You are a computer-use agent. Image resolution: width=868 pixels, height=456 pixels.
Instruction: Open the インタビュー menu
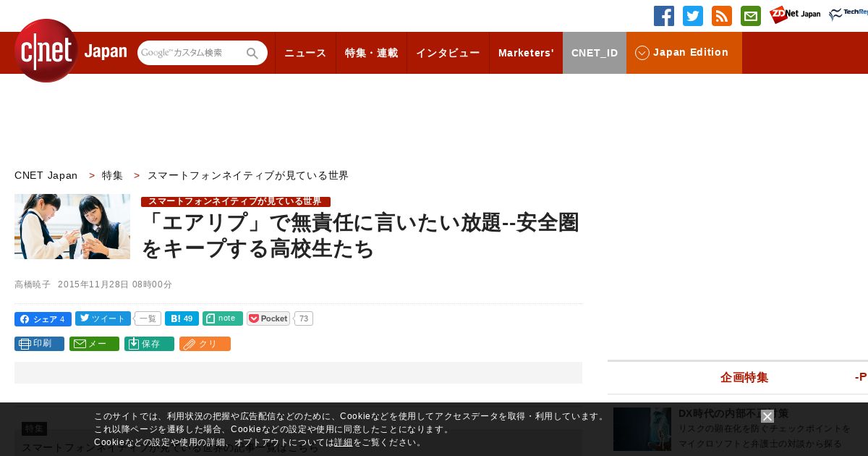pyautogui.click(x=448, y=53)
